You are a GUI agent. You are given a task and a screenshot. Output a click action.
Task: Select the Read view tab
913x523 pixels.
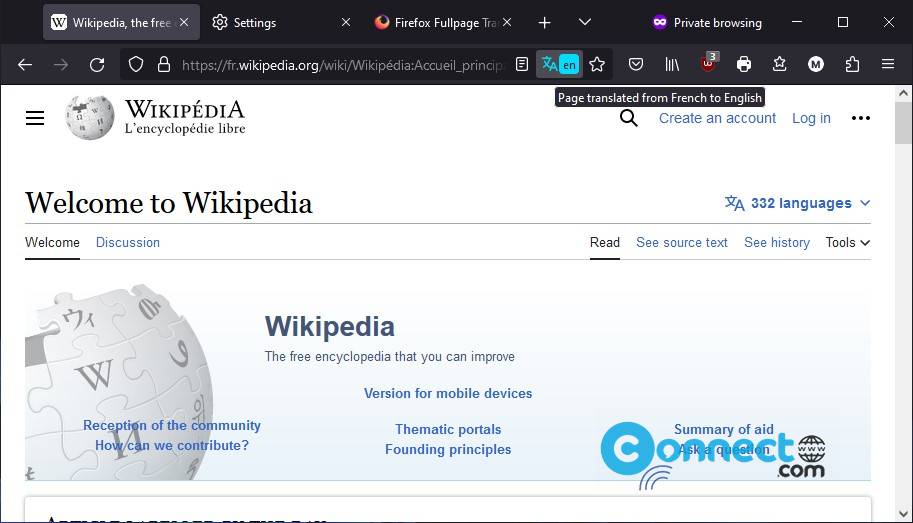(604, 243)
